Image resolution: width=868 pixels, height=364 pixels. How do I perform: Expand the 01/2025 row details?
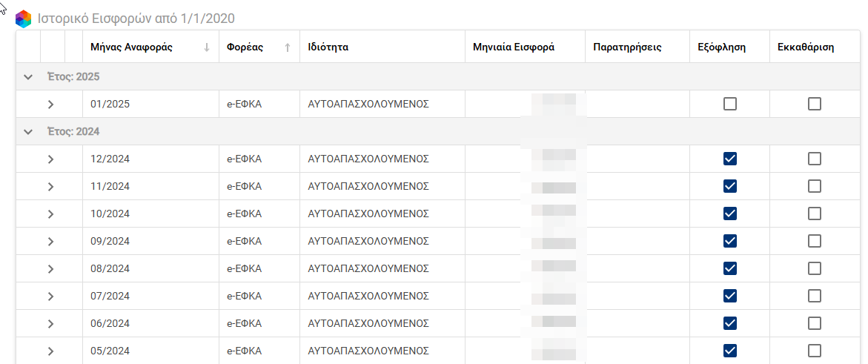pyautogui.click(x=50, y=105)
